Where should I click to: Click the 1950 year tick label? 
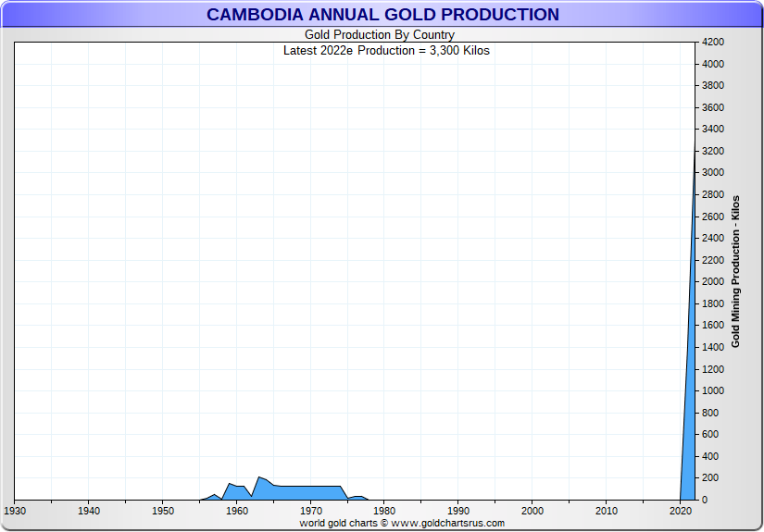point(163,511)
